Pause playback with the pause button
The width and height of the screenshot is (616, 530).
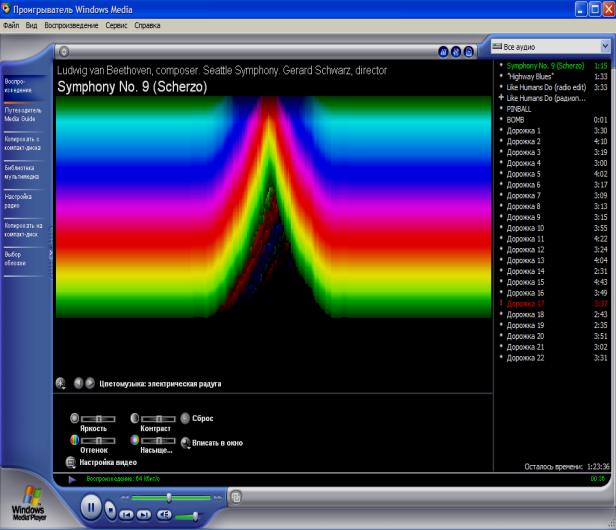click(91, 508)
